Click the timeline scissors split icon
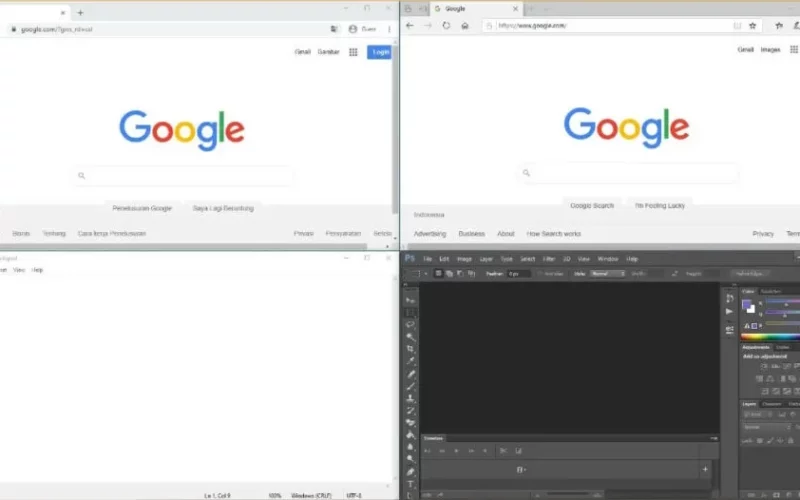This screenshot has width=800, height=500. [503, 451]
